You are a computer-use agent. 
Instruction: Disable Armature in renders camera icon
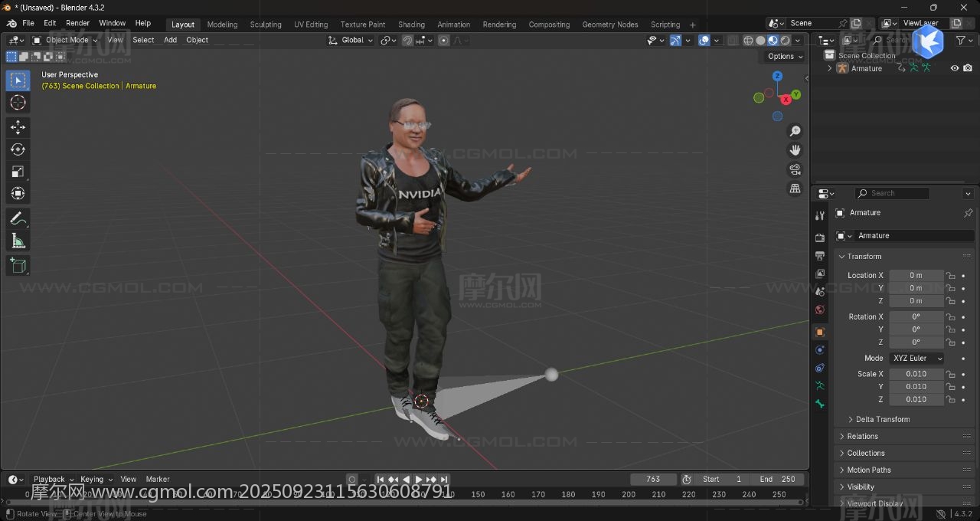coord(968,68)
